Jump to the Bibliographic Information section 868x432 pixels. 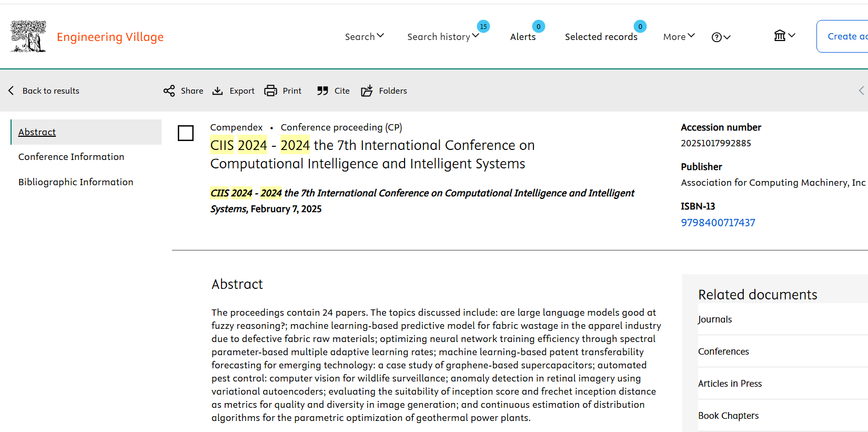(x=76, y=182)
